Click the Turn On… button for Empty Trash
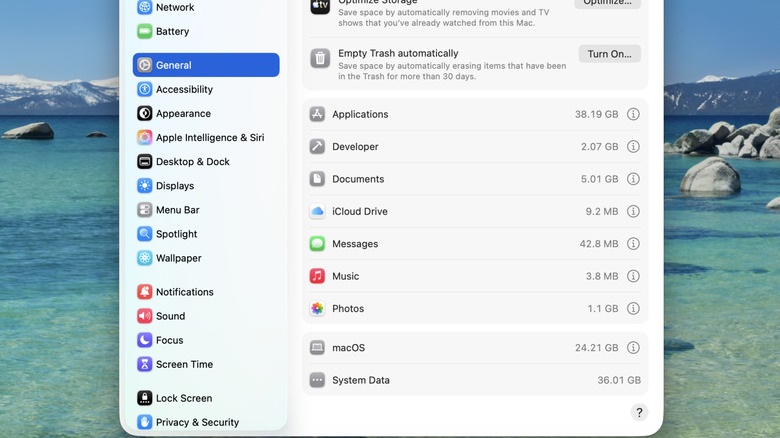Screen dimensions: 780x438 click(609, 54)
